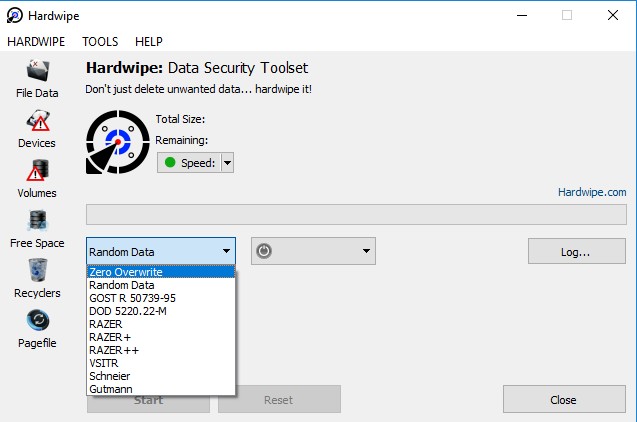
Task: Select the Gutmann overwrite scheme
Action: pos(161,389)
